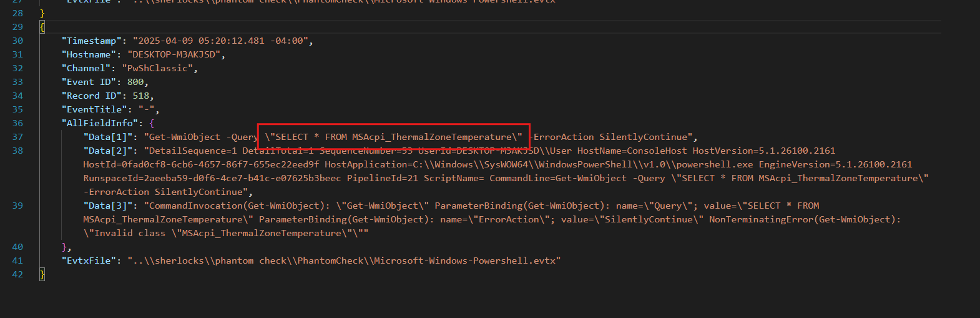
Task: Click the "Data[1]" key
Action: 108,137
